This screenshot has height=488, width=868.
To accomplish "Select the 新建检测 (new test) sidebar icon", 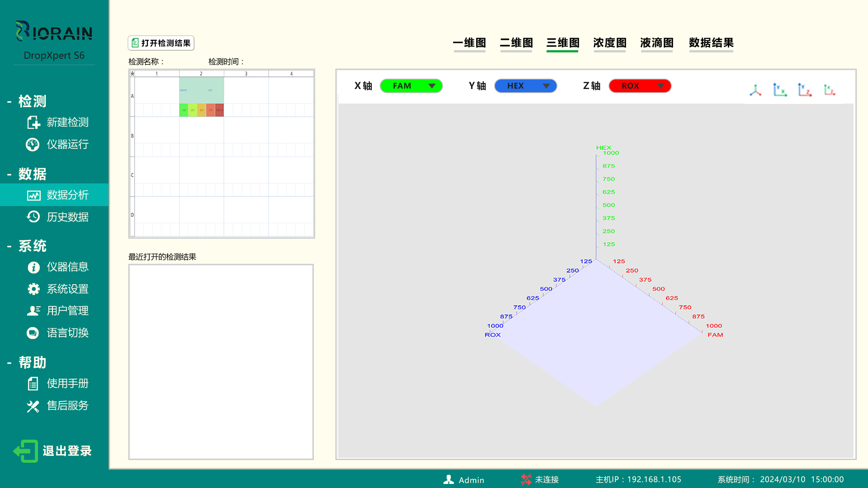I will click(34, 122).
